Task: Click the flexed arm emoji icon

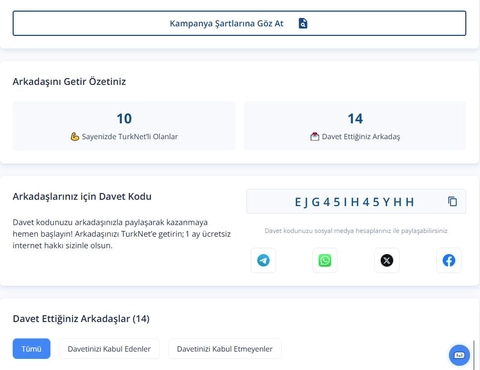Action: pos(75,136)
